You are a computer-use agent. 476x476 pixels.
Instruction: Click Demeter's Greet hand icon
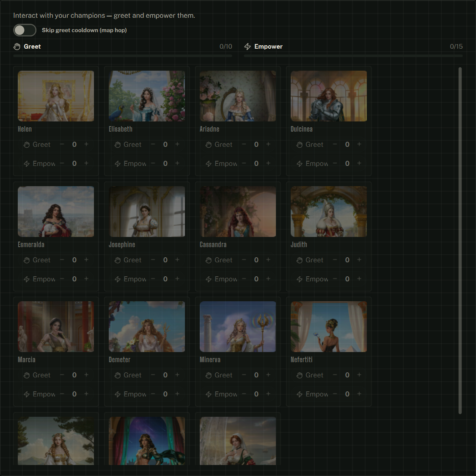tap(118, 376)
